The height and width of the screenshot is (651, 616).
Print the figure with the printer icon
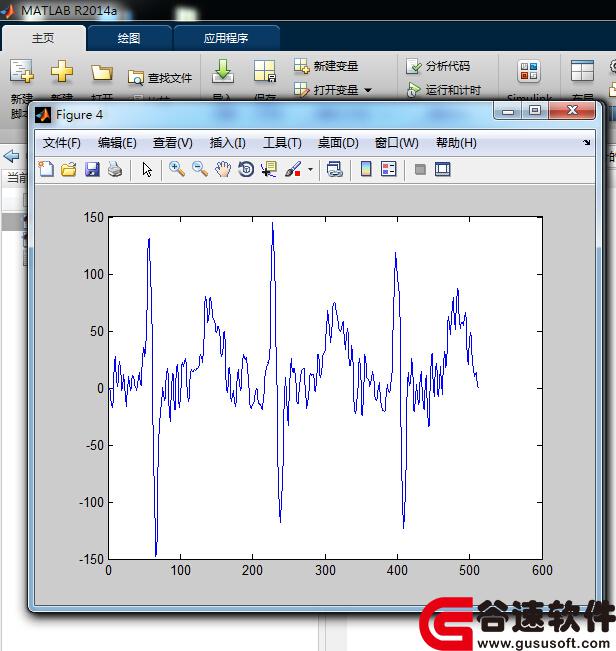[115, 169]
